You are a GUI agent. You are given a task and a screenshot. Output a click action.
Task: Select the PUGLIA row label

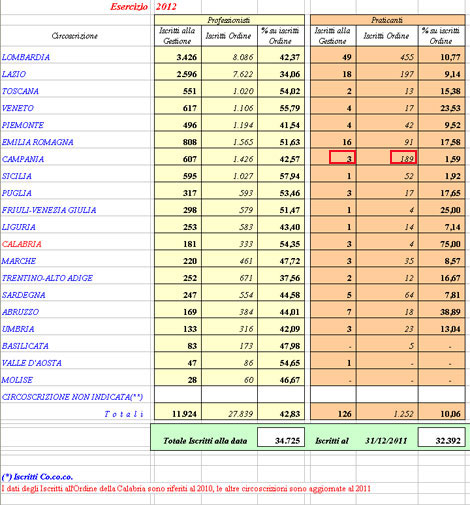point(17,193)
